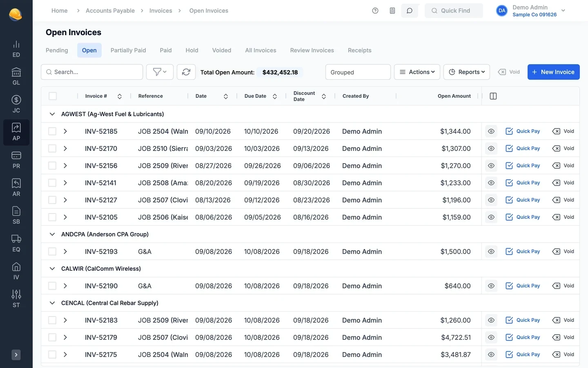
Task: Click the Quick Find box
Action: pyautogui.click(x=454, y=11)
